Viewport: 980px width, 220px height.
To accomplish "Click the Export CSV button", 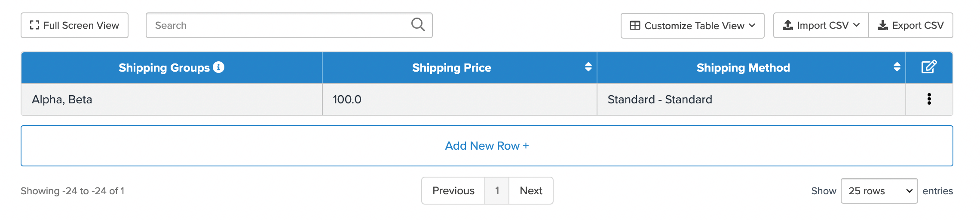I will coord(910,26).
